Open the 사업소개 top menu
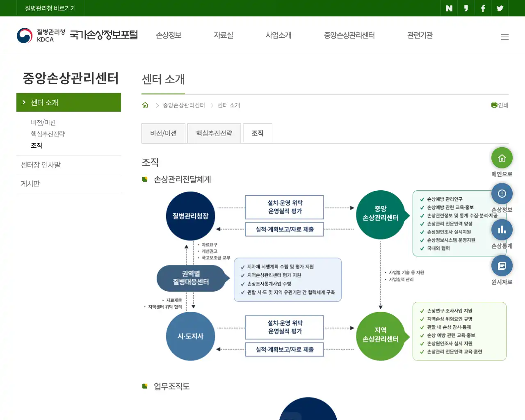The width and height of the screenshot is (525, 420). click(x=278, y=35)
